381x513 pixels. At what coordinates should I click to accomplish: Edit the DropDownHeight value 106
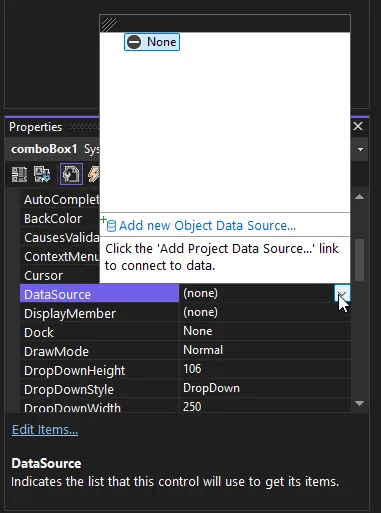coord(265,369)
